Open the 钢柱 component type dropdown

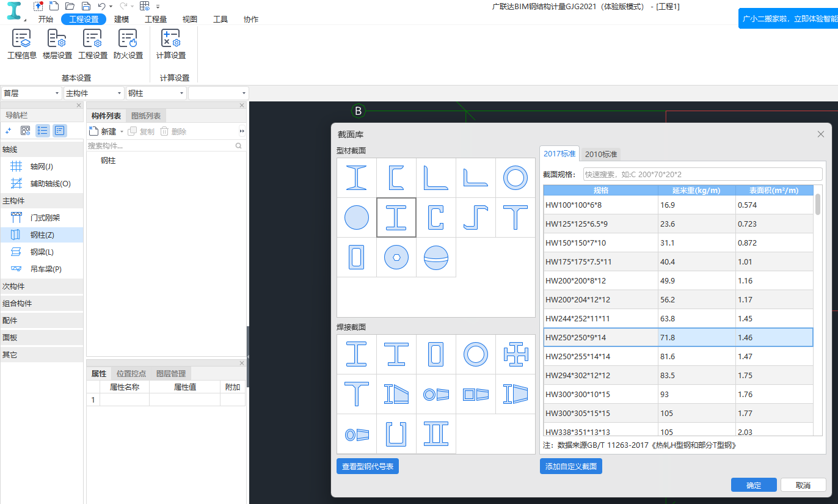(156, 93)
